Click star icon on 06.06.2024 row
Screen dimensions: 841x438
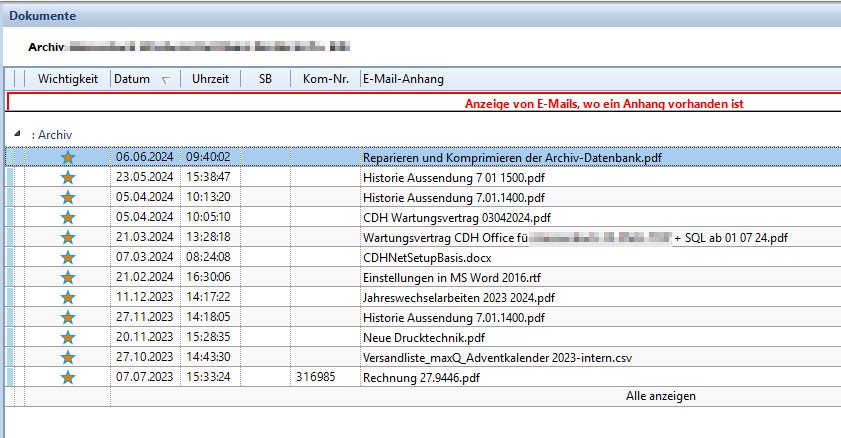click(68, 158)
